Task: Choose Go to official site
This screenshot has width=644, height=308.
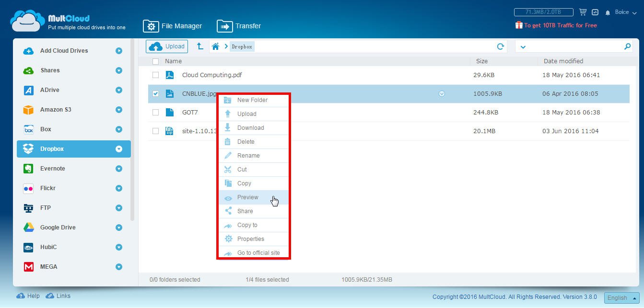Action: point(254,252)
